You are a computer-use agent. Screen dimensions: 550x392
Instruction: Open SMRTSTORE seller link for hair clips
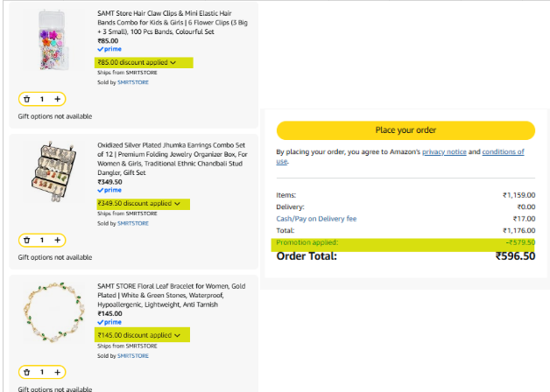click(x=133, y=82)
